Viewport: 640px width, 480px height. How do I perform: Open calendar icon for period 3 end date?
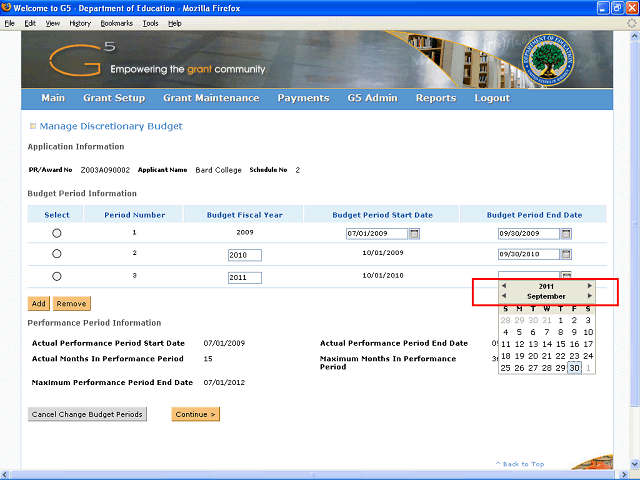(565, 276)
